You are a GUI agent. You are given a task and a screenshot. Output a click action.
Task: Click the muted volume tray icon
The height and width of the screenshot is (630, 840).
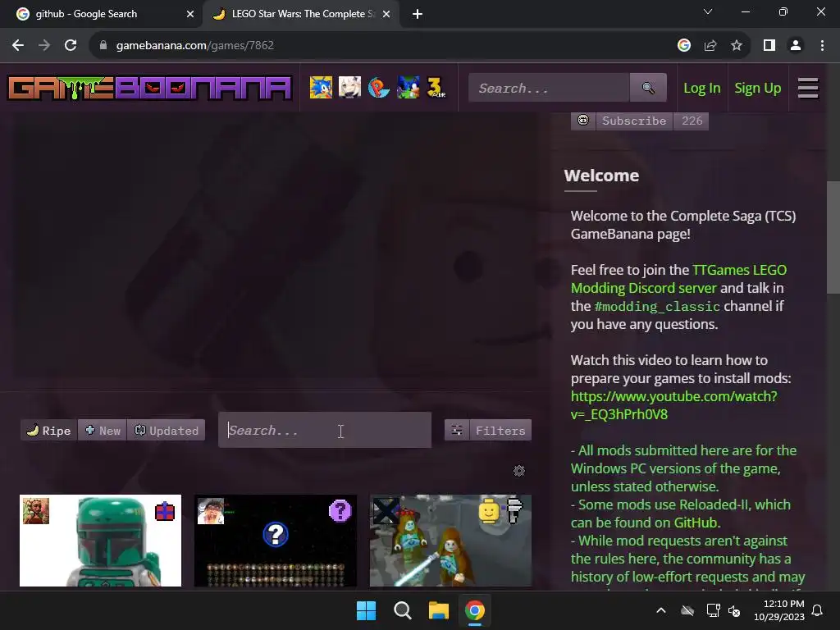(734, 610)
